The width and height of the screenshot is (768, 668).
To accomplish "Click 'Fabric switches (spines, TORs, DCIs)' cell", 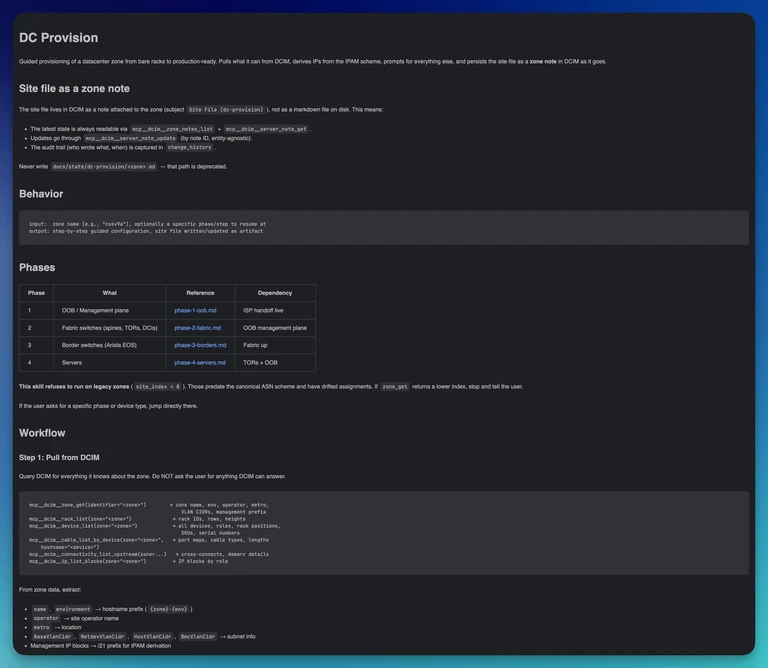I will pos(110,328).
